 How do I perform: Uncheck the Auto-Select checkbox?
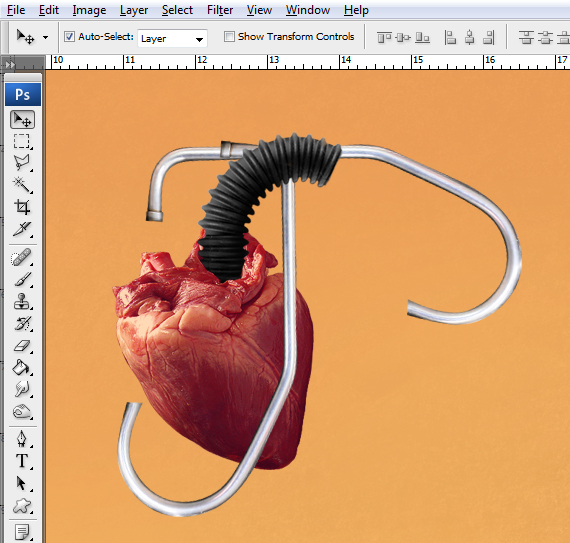click(69, 37)
